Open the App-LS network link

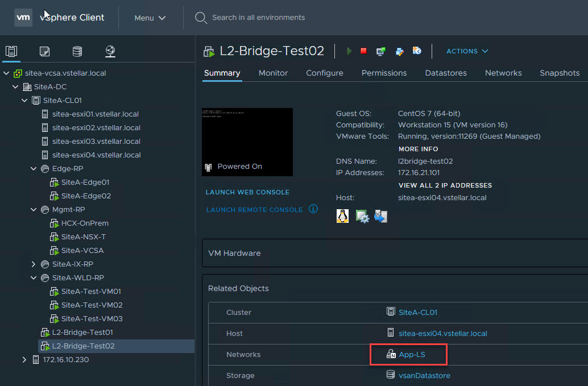412,355
